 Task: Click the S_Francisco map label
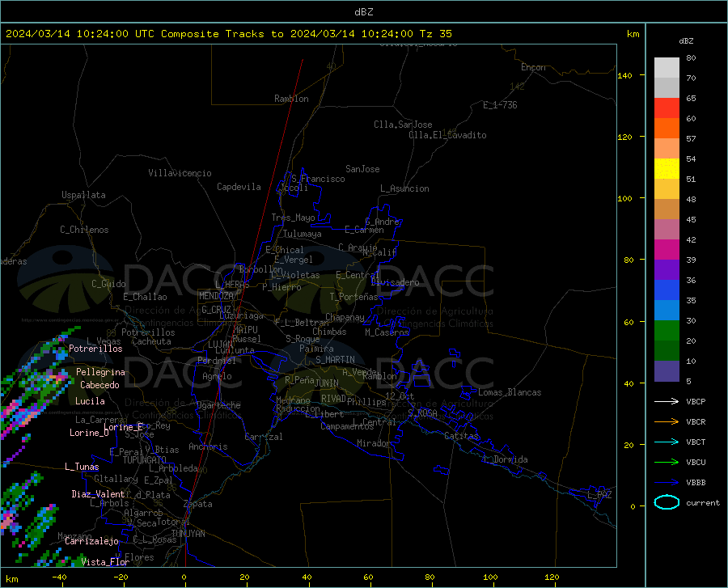318,179
